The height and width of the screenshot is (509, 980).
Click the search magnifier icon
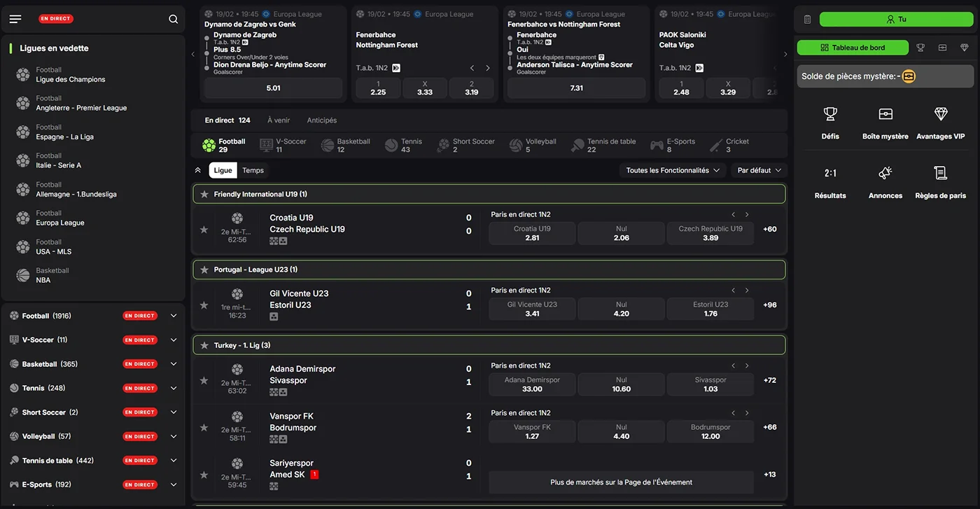click(174, 19)
